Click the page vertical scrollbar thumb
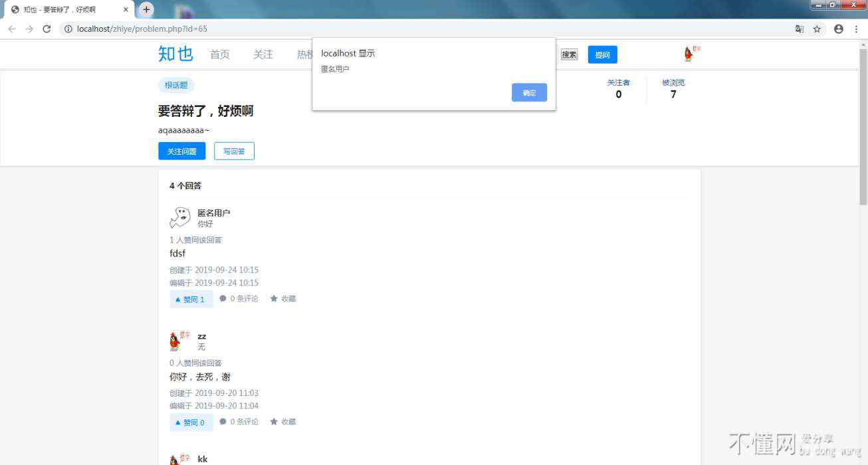 coord(863,126)
